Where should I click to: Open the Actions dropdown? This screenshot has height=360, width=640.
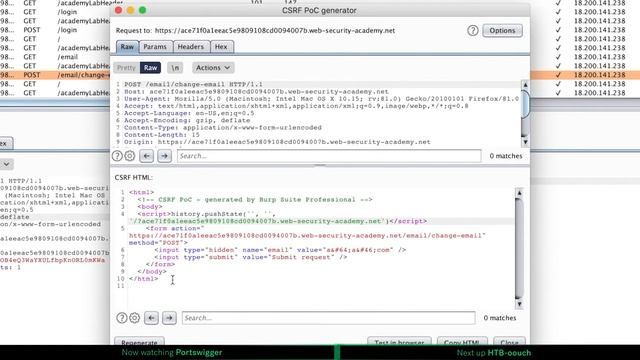[x=213, y=68]
